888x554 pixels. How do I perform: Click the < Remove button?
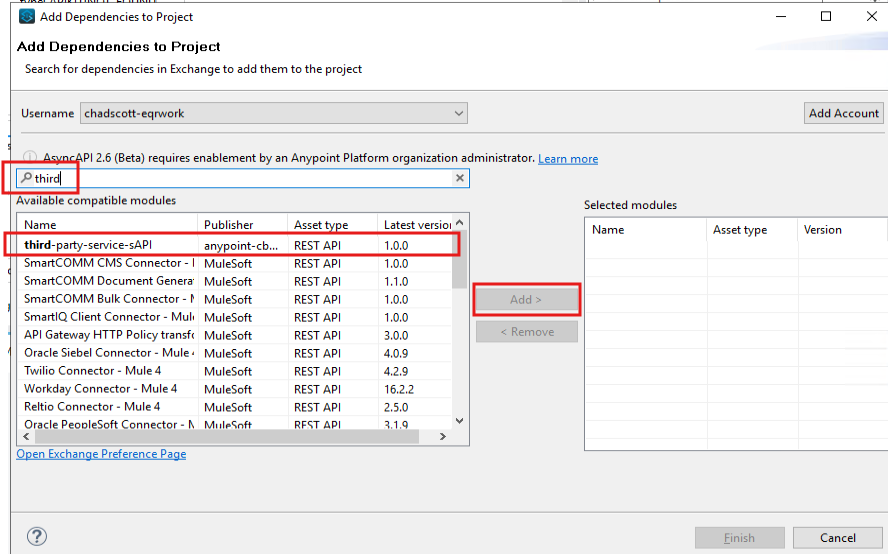pos(527,332)
